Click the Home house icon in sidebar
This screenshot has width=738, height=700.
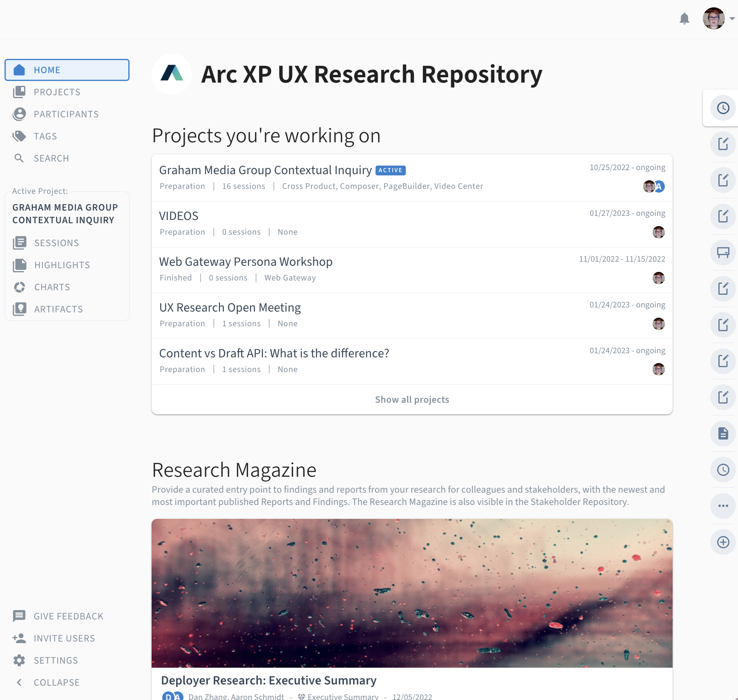pyautogui.click(x=19, y=70)
